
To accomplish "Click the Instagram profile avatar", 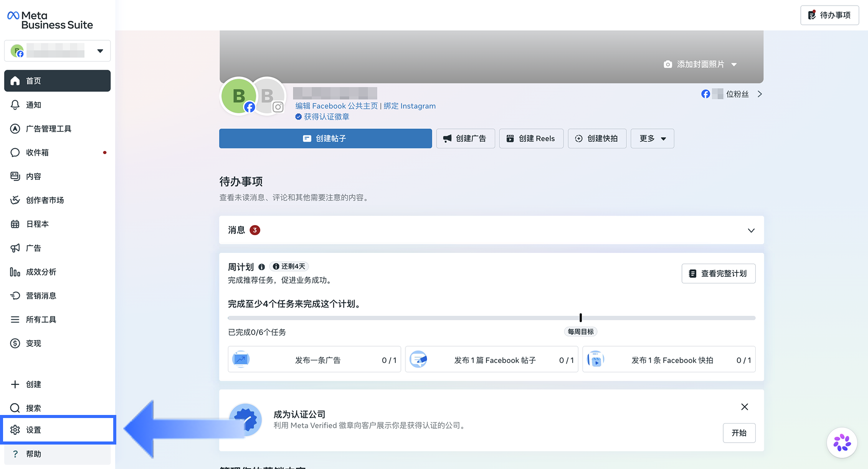I will 269,96.
